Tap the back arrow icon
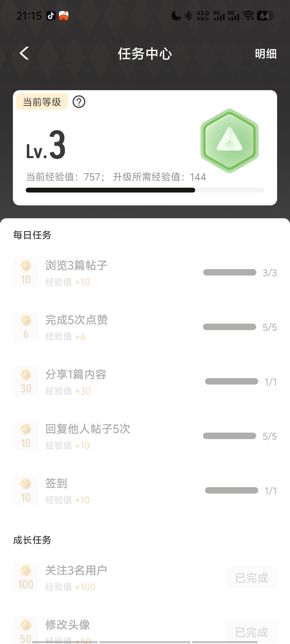Screen dimensions: 290x644 click(24, 53)
